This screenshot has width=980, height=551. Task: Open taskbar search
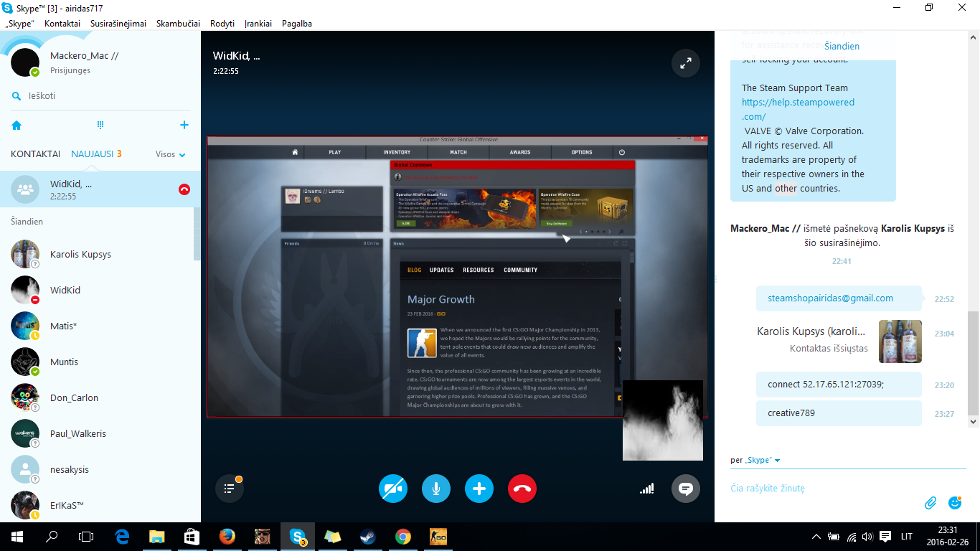click(x=52, y=537)
